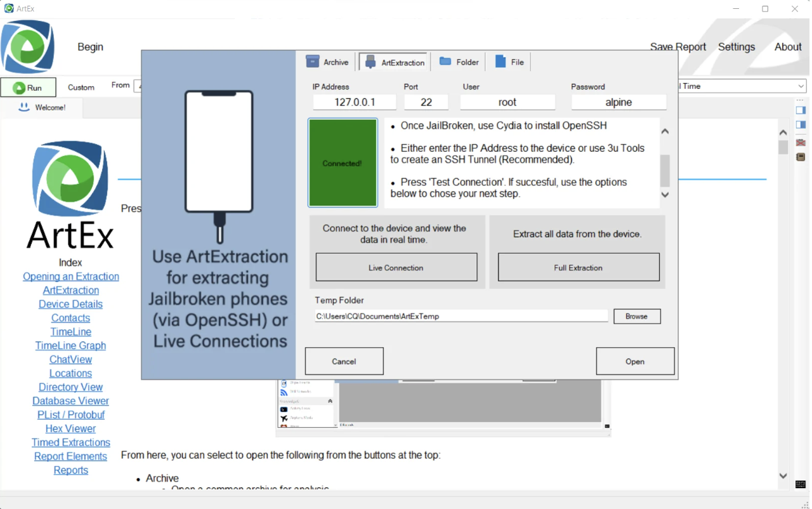Click the second panel layout icon on right sidebar

pos(801,124)
